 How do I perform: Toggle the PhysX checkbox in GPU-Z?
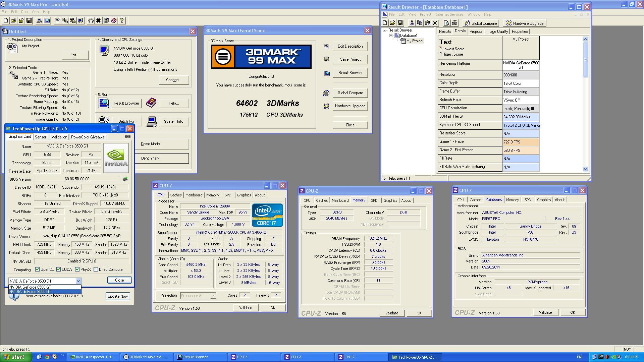(77, 269)
